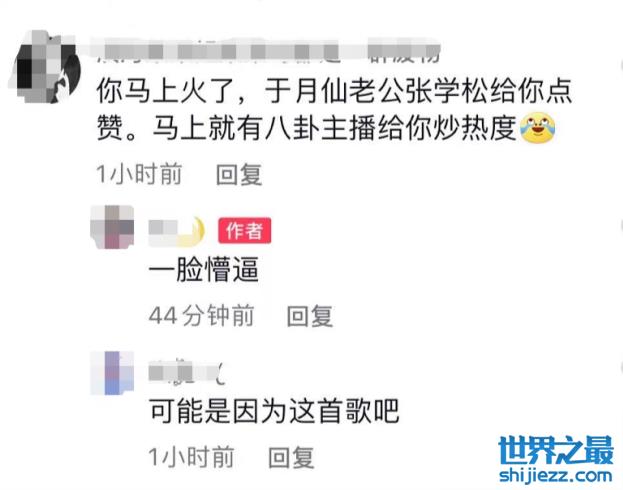
Task: Open the shijiezz.com link
Action: tap(555, 475)
